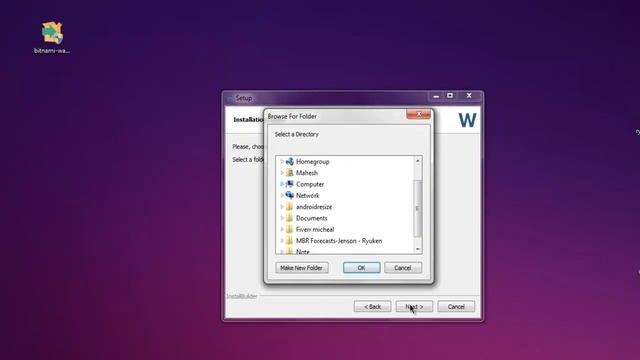Proceed with the Next button in Setup

click(414, 307)
